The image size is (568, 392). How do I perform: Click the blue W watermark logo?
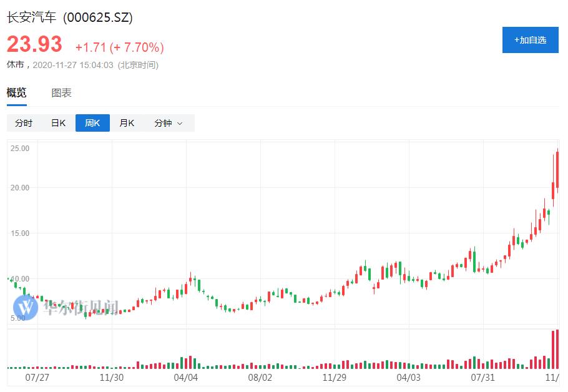point(26,307)
